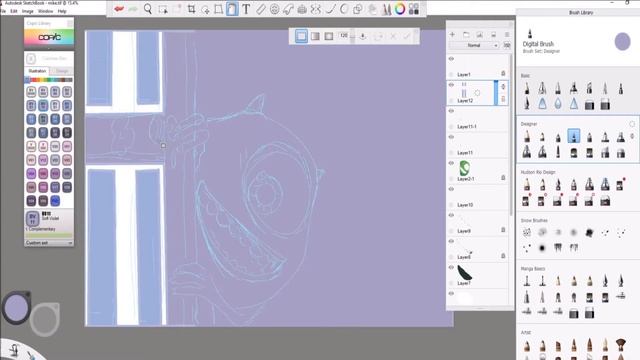Toggle visibility of Layer10

tap(451, 189)
